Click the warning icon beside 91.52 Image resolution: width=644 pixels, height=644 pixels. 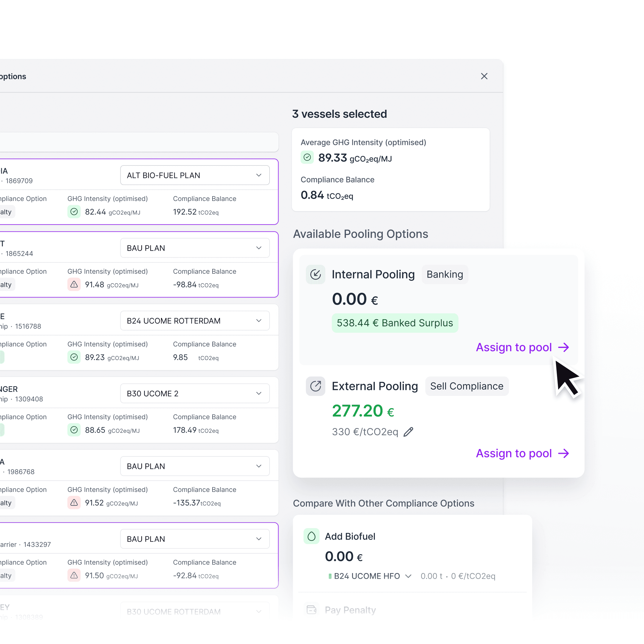[74, 503]
